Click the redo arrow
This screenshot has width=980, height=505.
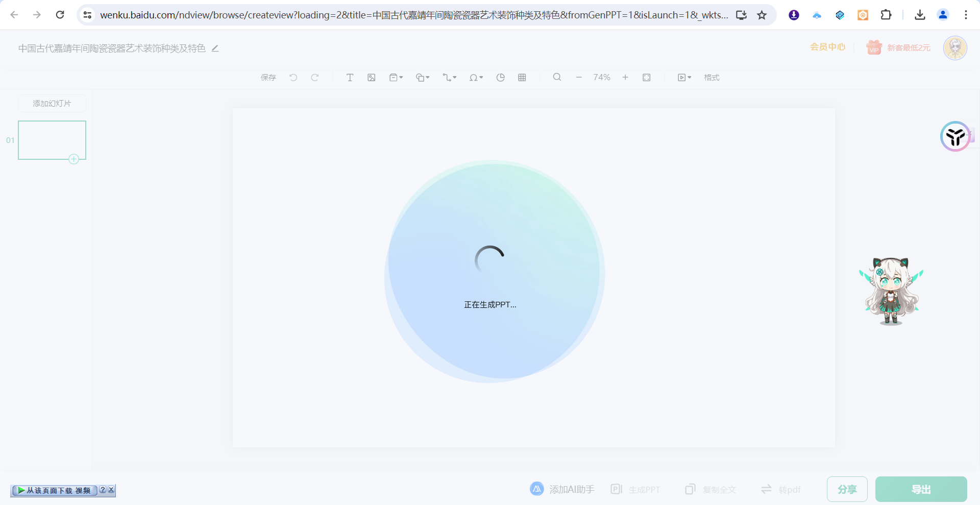[x=315, y=78]
